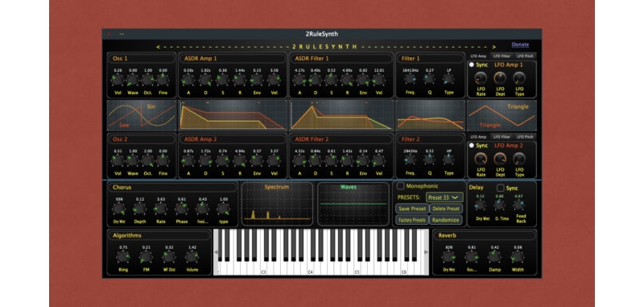Play the C4 piano key
644x307 pixels.
coord(310,269)
